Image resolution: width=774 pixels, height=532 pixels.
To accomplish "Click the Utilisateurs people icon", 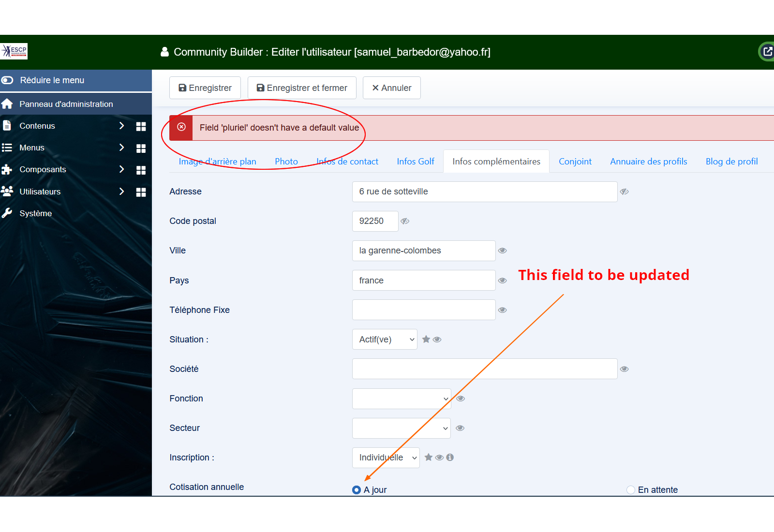I will [x=7, y=192].
